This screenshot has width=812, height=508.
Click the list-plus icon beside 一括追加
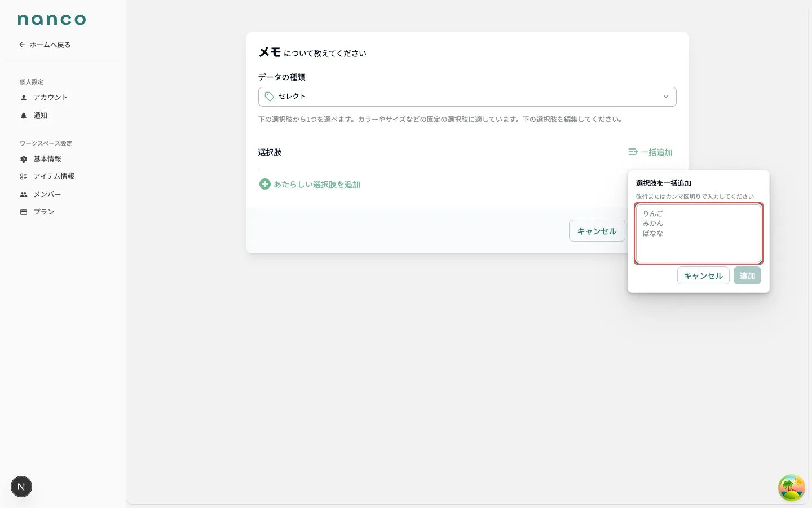point(633,152)
